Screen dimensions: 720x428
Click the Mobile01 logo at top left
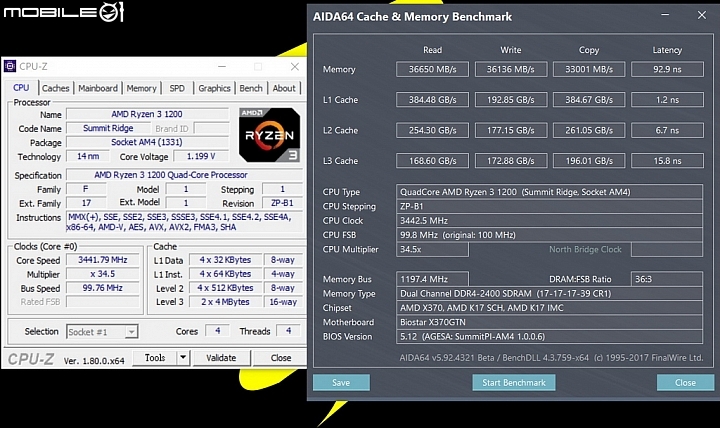click(64, 12)
